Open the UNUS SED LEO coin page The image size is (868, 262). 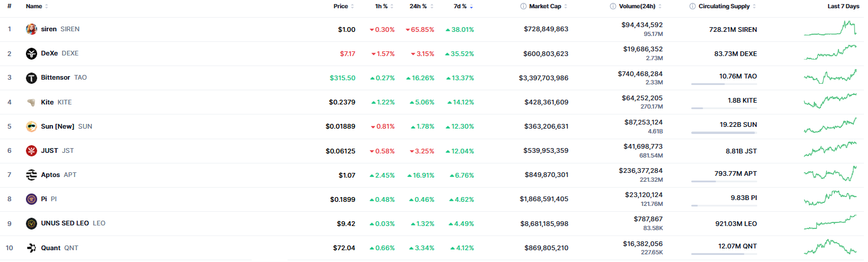(65, 224)
